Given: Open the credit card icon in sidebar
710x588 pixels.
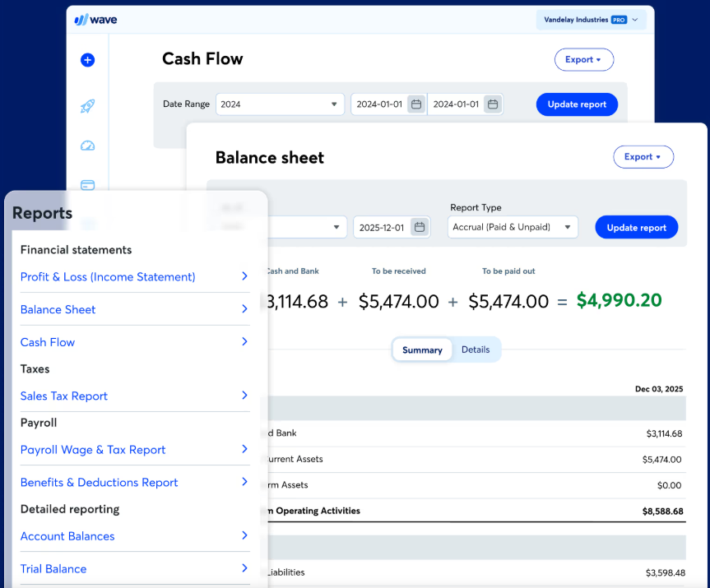Looking at the screenshot, I should [x=87, y=185].
